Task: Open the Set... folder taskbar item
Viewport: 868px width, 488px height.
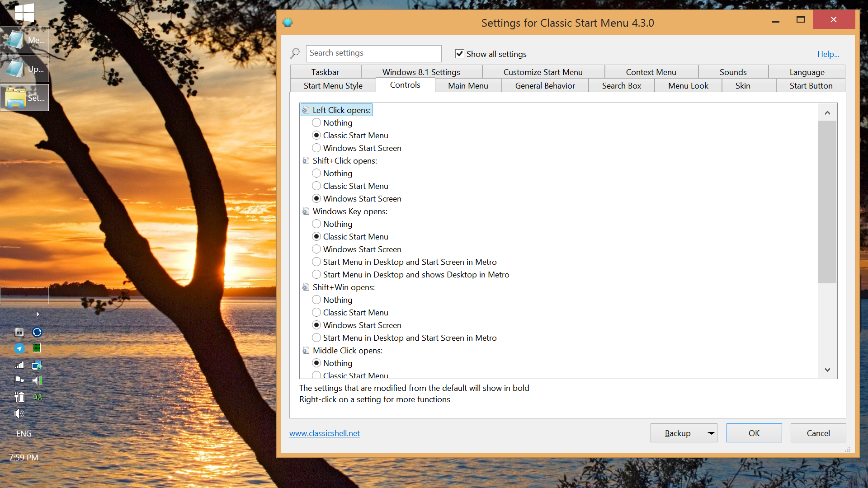Action: coord(24,98)
